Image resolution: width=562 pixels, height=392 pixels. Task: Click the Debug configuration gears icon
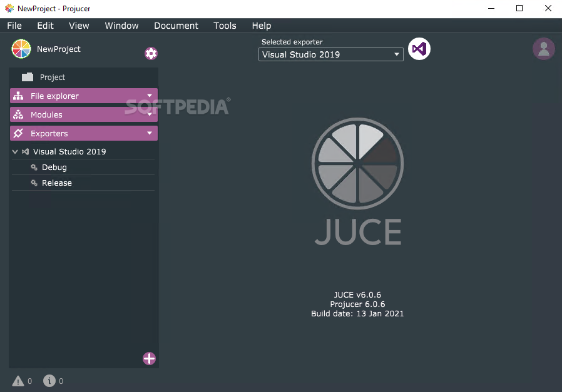pos(34,167)
